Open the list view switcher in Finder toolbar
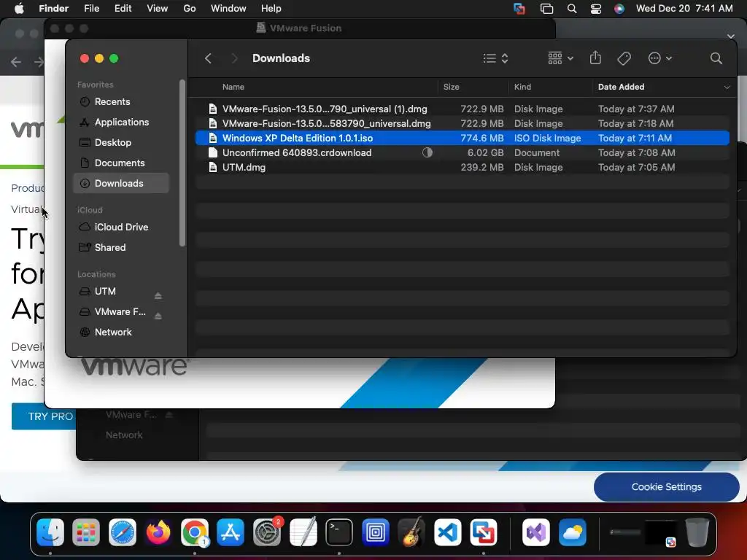747x560 pixels. point(495,58)
